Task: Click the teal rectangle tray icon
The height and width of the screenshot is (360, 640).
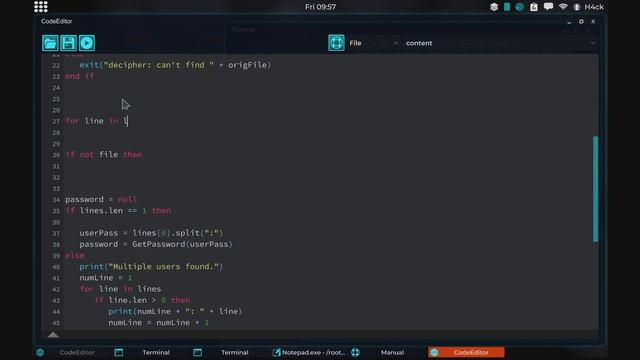Action: [507, 7]
